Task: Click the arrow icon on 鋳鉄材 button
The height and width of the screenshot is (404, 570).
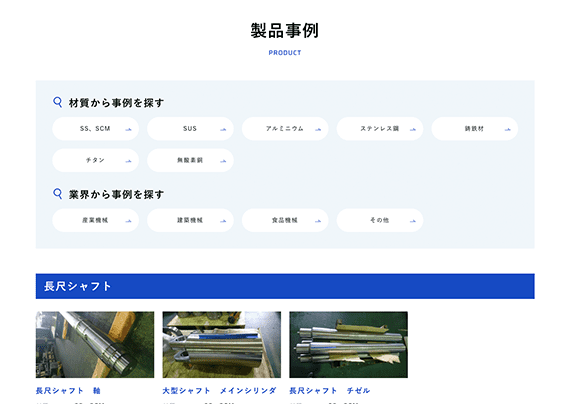Action: click(x=507, y=129)
